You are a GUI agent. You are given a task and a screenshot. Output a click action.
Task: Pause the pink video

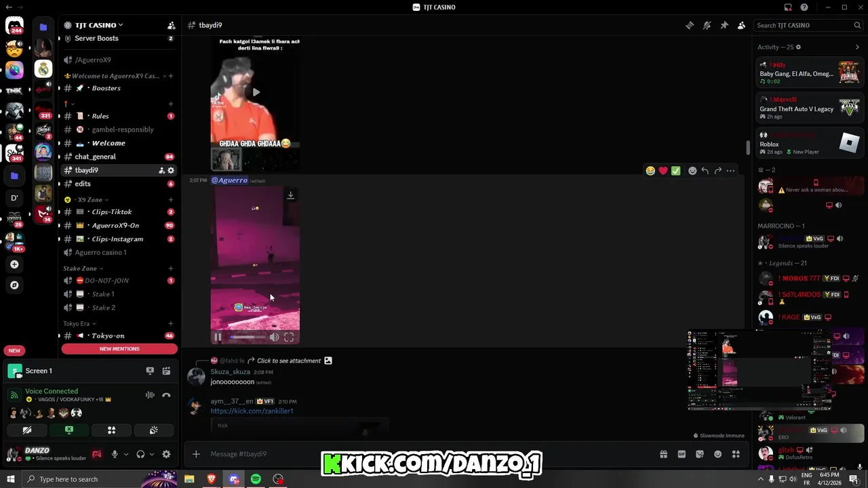click(218, 337)
